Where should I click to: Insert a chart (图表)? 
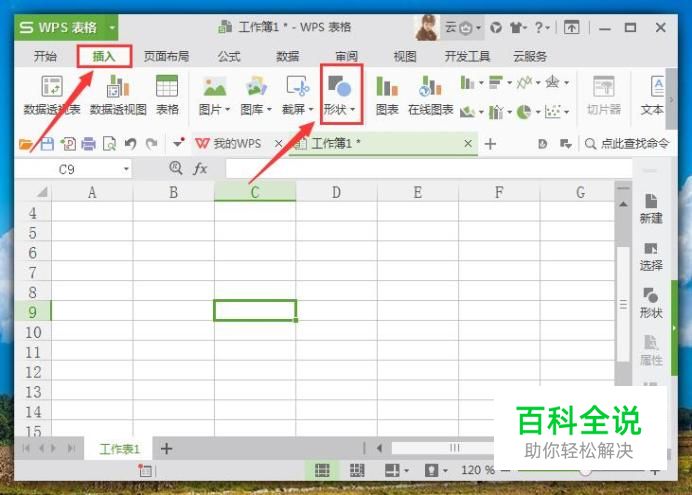click(x=387, y=95)
